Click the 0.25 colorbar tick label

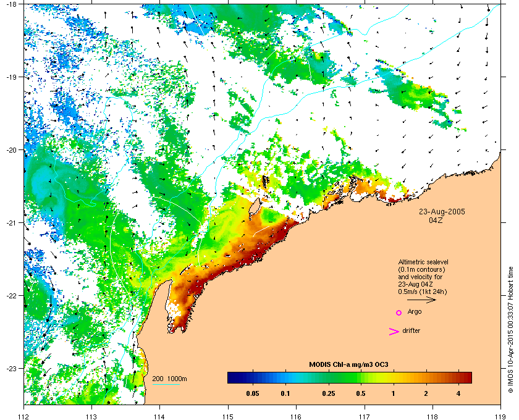[x=328, y=393]
